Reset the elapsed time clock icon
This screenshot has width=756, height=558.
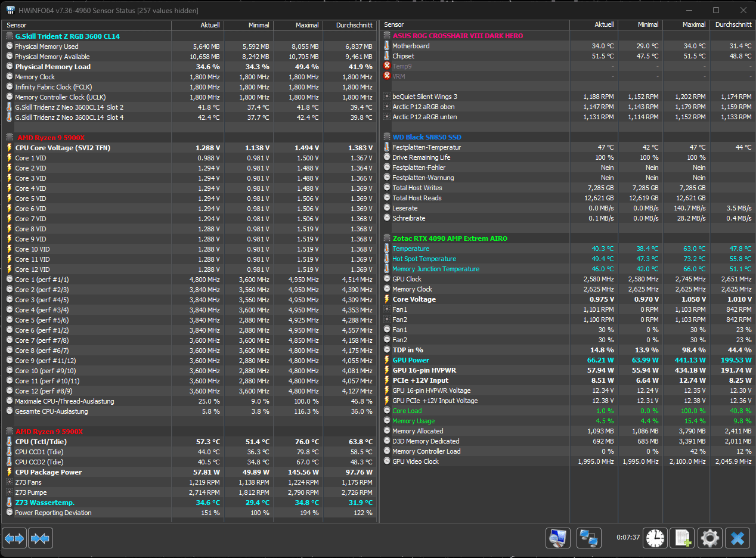pyautogui.click(x=655, y=538)
